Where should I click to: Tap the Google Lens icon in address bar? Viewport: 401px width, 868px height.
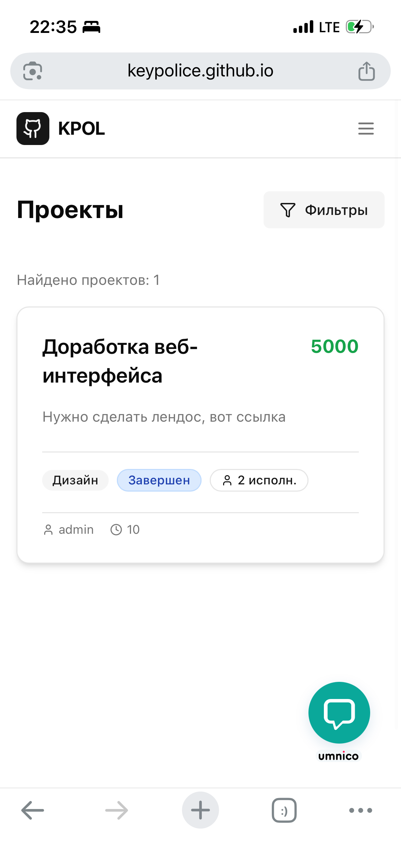tap(33, 71)
